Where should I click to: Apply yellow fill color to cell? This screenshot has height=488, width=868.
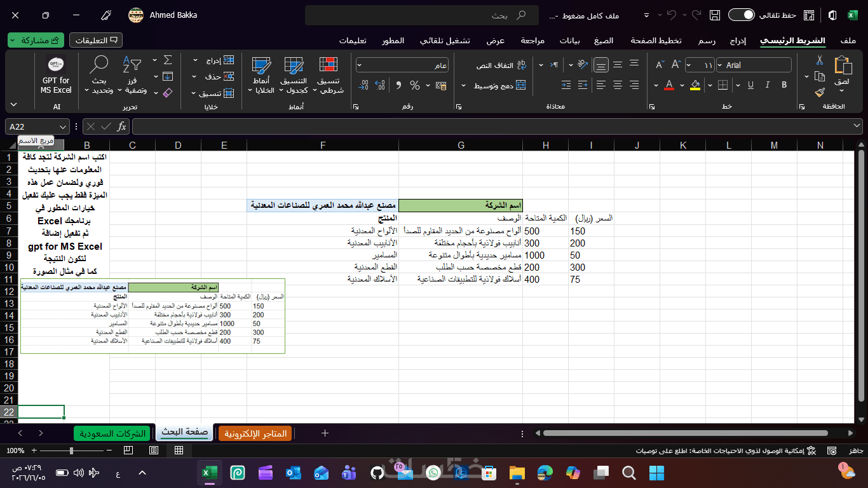[695, 85]
